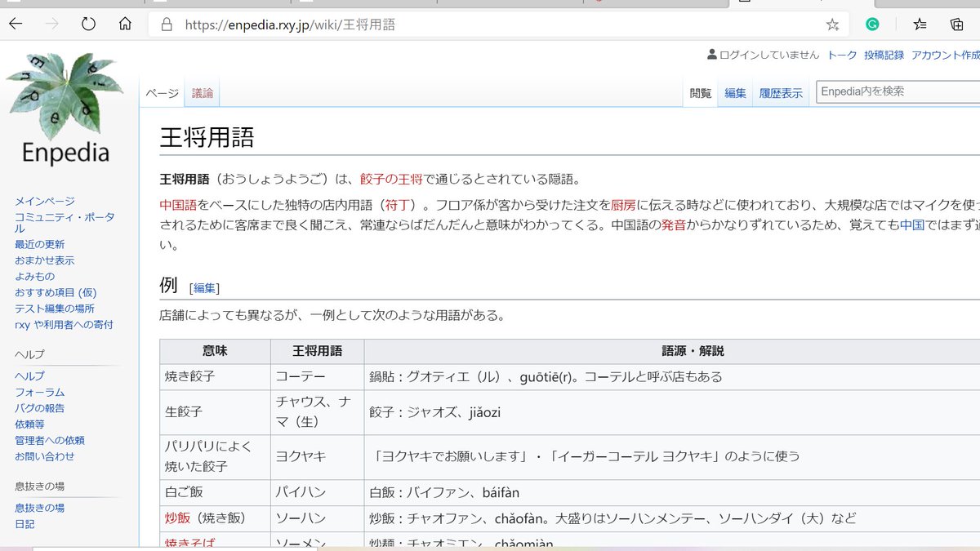Click the 焼きそば link in table
980x551 pixels.
[189, 544]
